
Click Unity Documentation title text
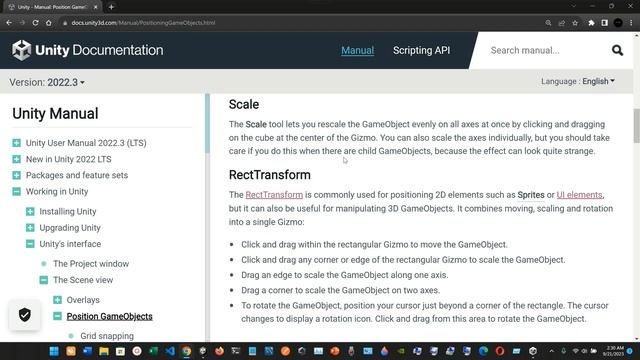point(99,50)
